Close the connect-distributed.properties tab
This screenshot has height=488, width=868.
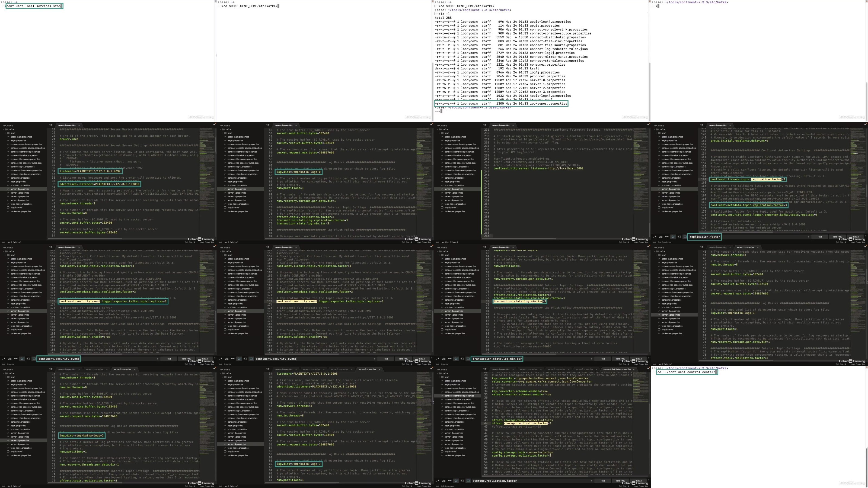coord(634,370)
